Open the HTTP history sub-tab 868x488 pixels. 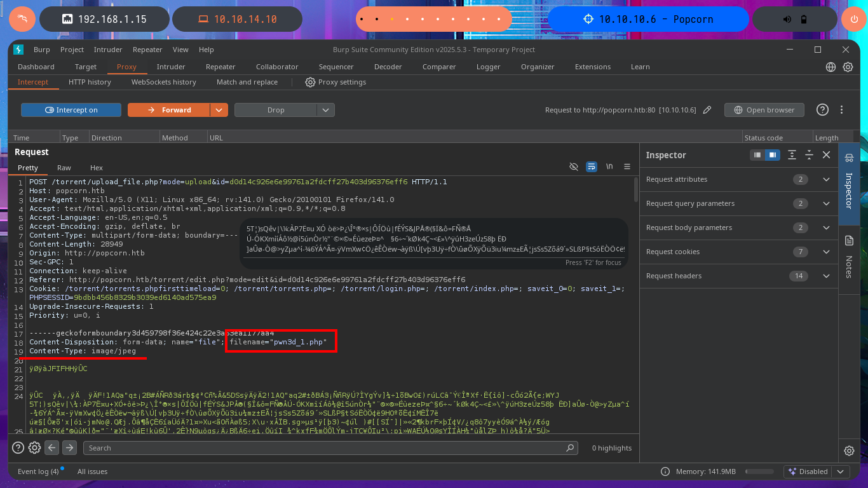coord(90,82)
